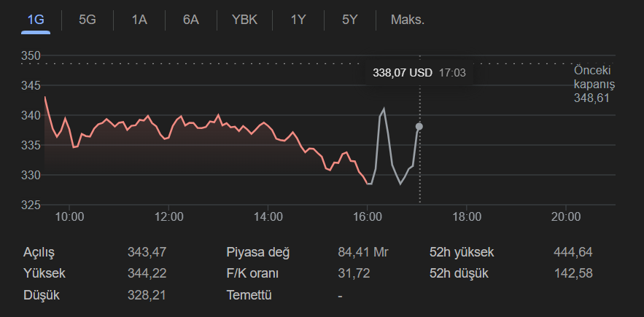Click the F/K oranı label
The image size is (644, 317).
(x=252, y=274)
